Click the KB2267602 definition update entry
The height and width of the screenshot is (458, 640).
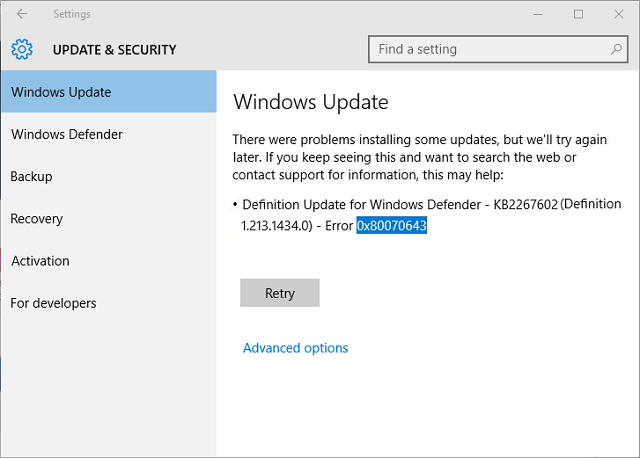tap(427, 215)
